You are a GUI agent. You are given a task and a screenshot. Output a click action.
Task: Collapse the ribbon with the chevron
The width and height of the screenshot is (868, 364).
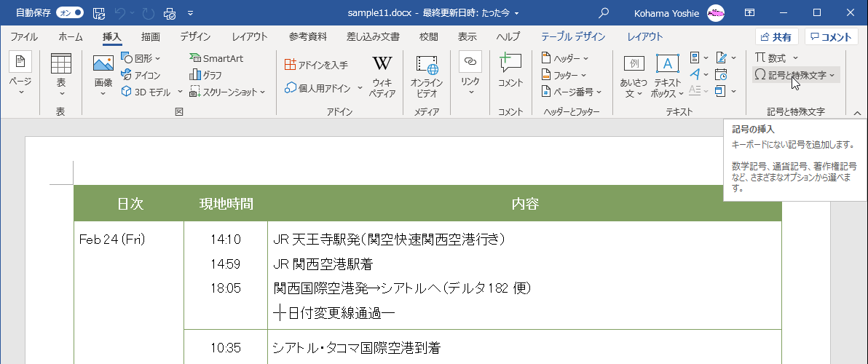pos(858,114)
